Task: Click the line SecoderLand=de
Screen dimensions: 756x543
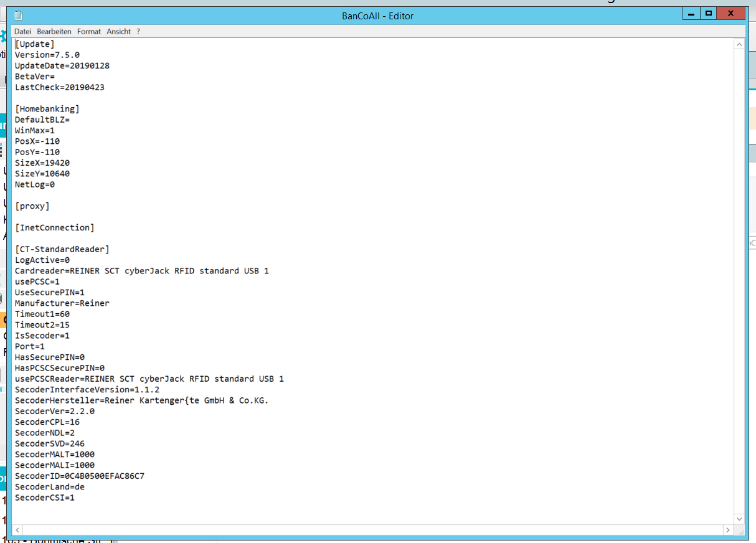Action: (50, 487)
